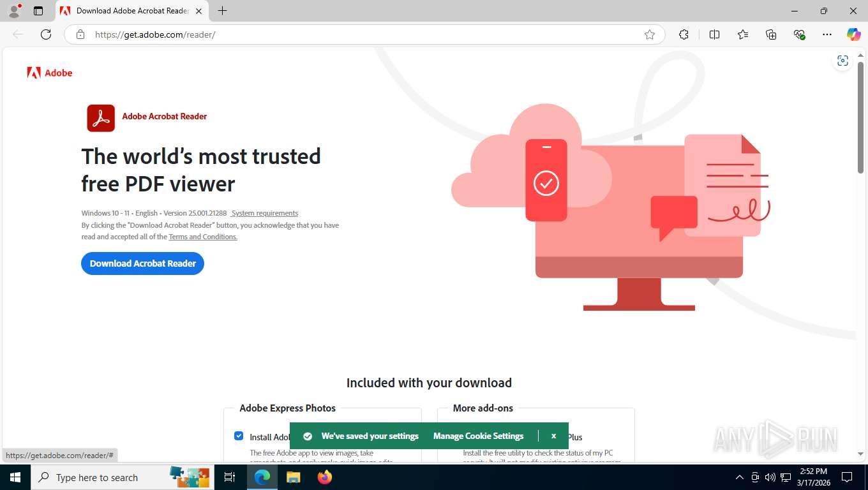Launch the Copilot sidebar
Screen dimensions: 868x490
[x=853, y=34]
